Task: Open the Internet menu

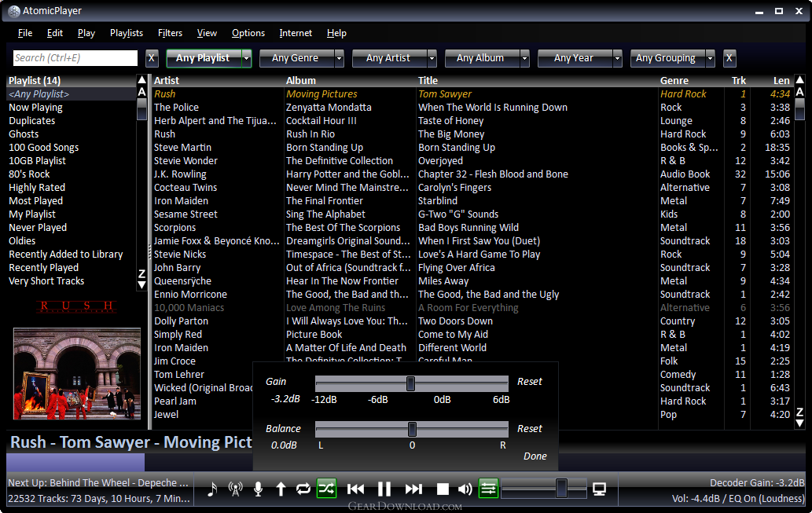Action: click(296, 33)
